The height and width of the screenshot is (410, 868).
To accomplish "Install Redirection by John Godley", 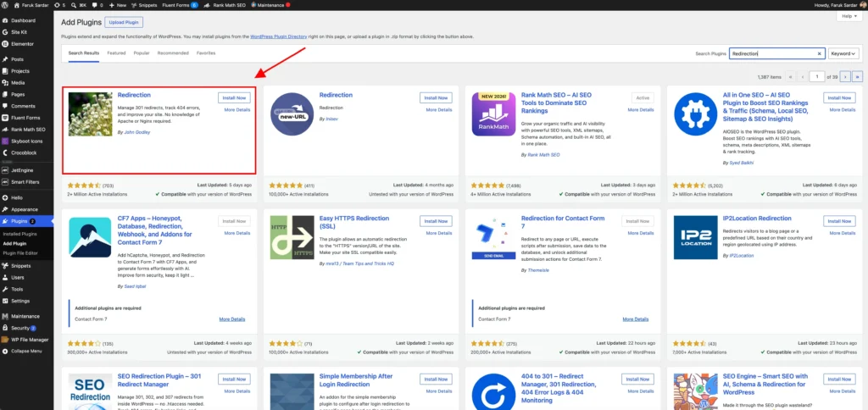I will coord(234,97).
